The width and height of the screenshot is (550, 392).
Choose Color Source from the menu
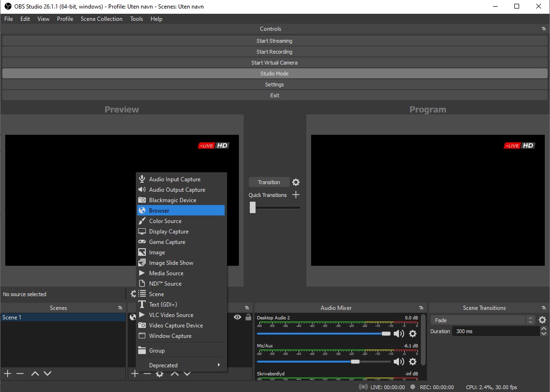[x=181, y=221]
